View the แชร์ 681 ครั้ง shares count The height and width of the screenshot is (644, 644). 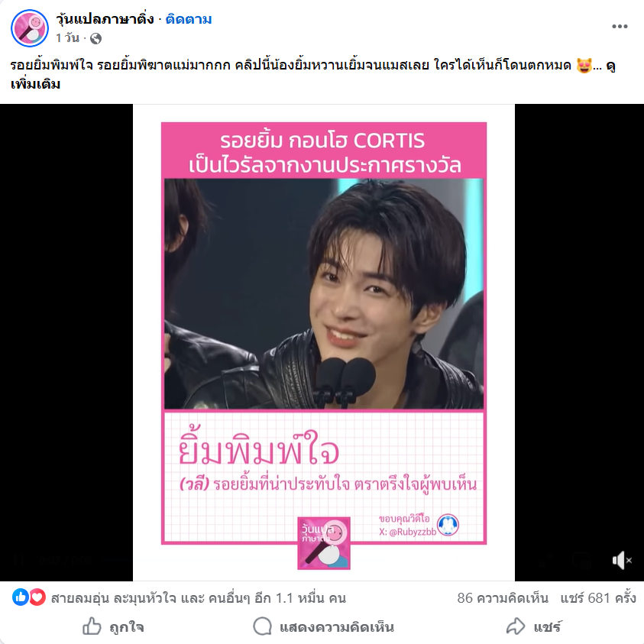pos(598,598)
